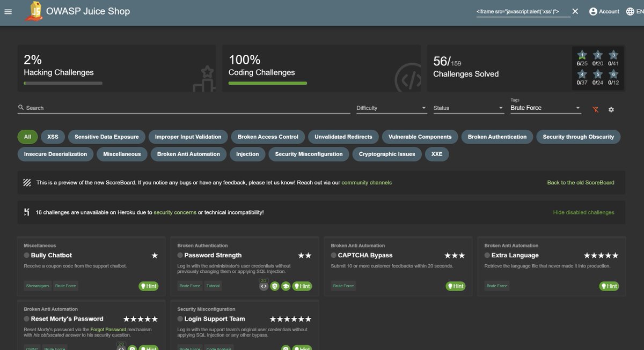Filter by Cryptographic Issues category
The image size is (644, 350).
pos(387,154)
